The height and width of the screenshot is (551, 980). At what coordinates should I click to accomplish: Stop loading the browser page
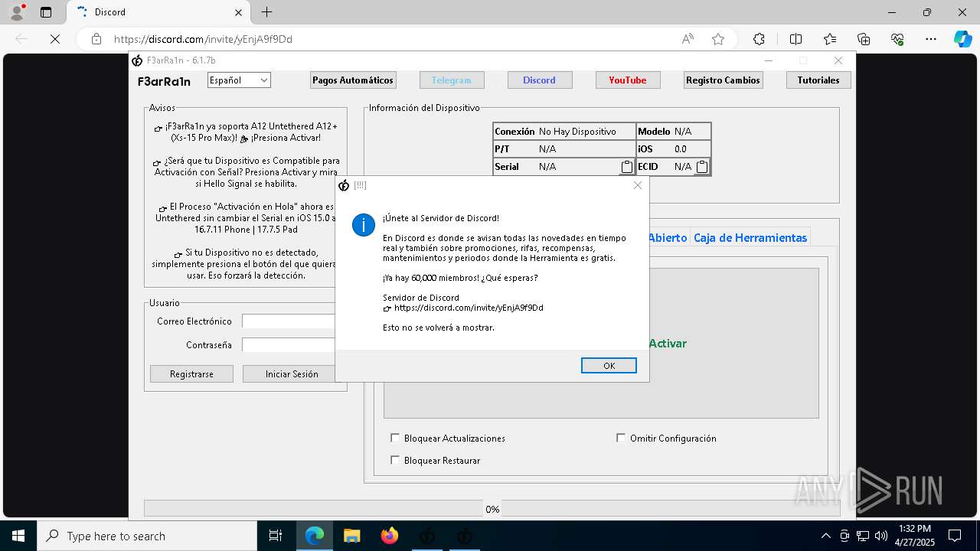[x=54, y=39]
